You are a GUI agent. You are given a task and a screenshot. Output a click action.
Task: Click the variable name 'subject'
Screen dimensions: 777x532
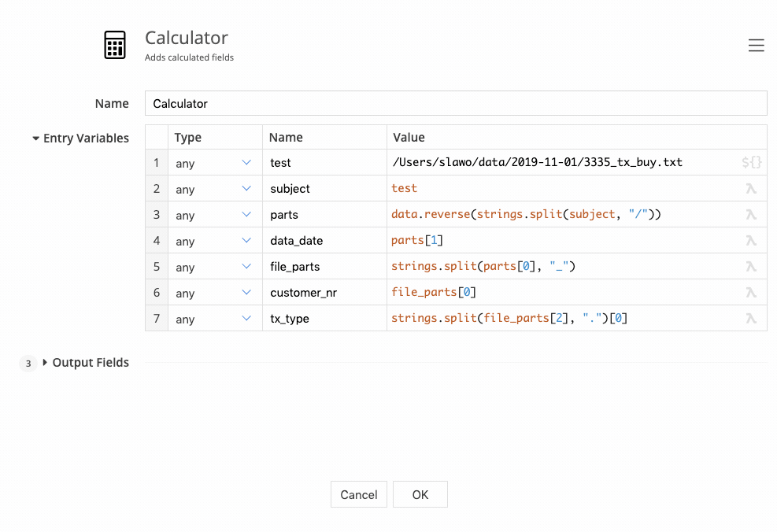pos(290,189)
